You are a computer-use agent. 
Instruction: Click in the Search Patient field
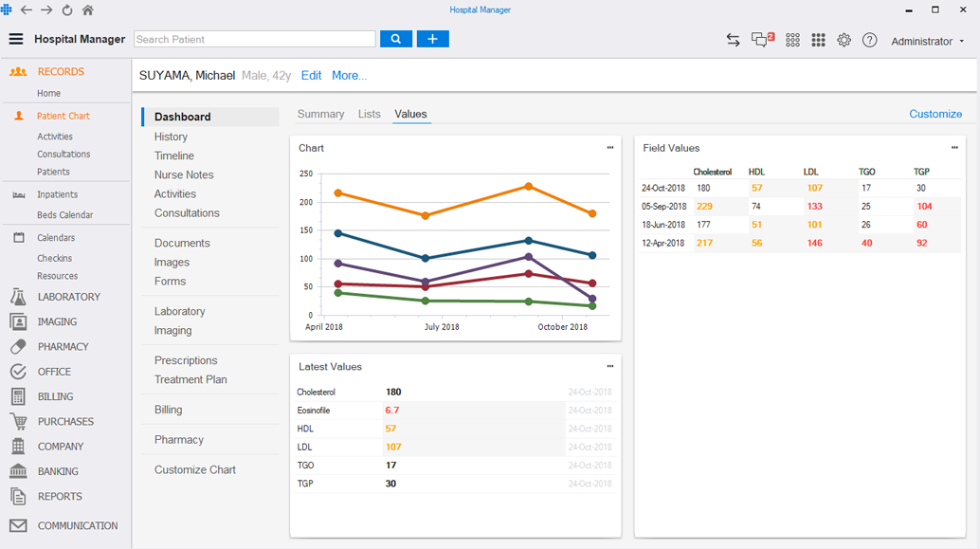pos(254,39)
